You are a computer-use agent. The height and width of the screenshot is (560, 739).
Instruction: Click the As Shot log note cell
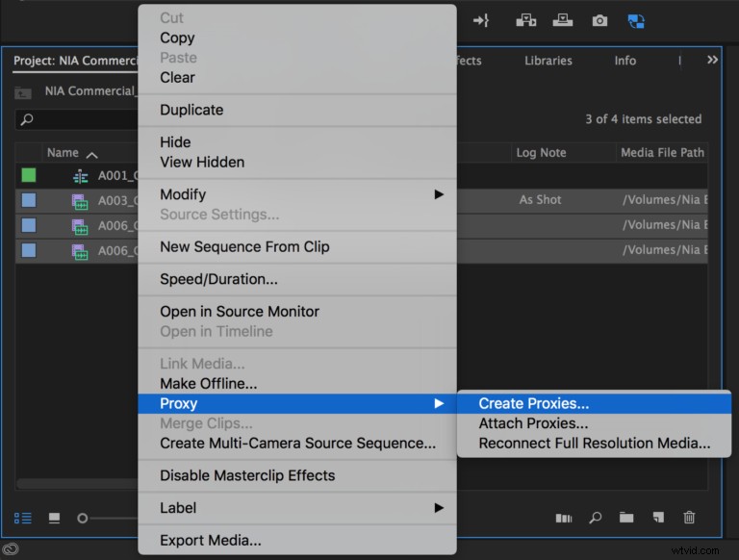pos(540,200)
